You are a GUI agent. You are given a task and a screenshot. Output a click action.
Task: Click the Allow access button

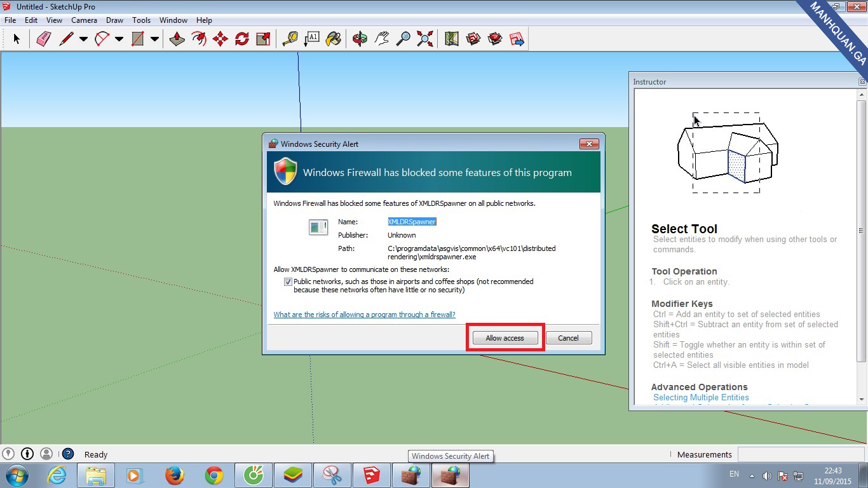click(x=505, y=338)
